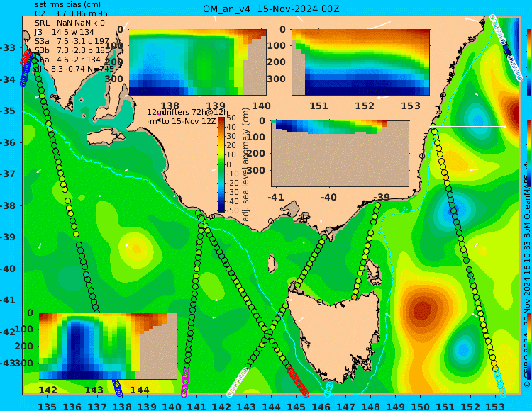Click the 'to 15 Nov 12Z' annotation text
Screen dimensions: 532x411
[x=188, y=121]
